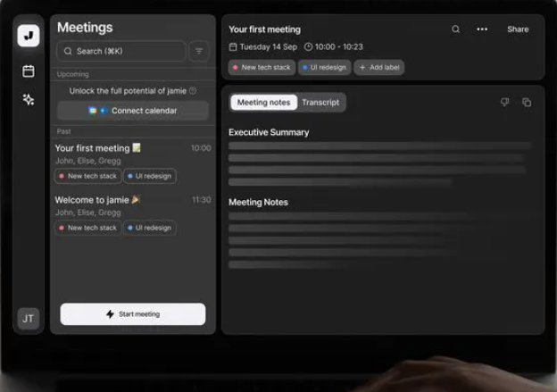Click the Start meeting button
Screen dimensions: 557x392
133,314
